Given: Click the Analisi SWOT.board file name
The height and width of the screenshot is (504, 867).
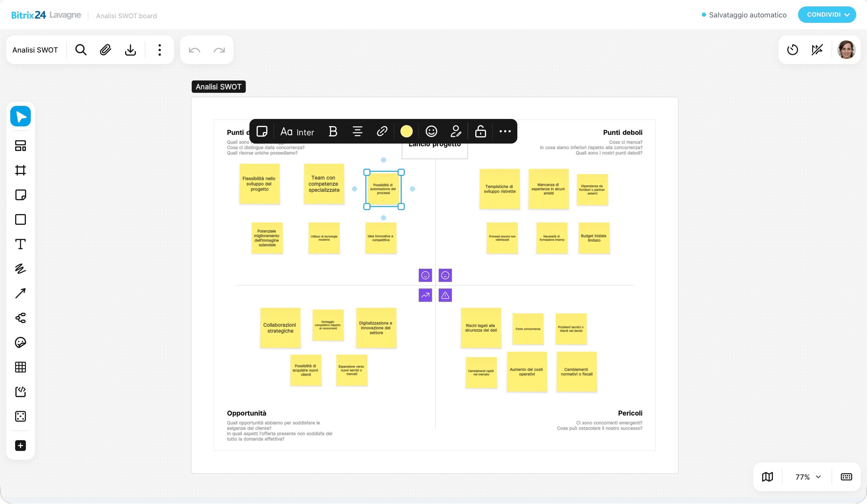Looking at the screenshot, I should click(x=126, y=16).
